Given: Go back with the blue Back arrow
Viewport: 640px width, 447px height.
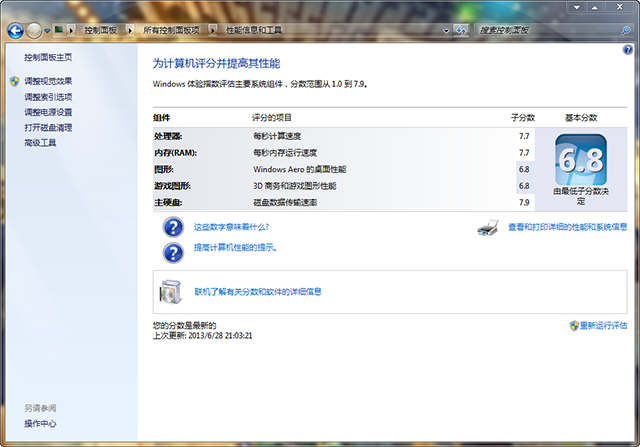Looking at the screenshot, I should [x=15, y=30].
